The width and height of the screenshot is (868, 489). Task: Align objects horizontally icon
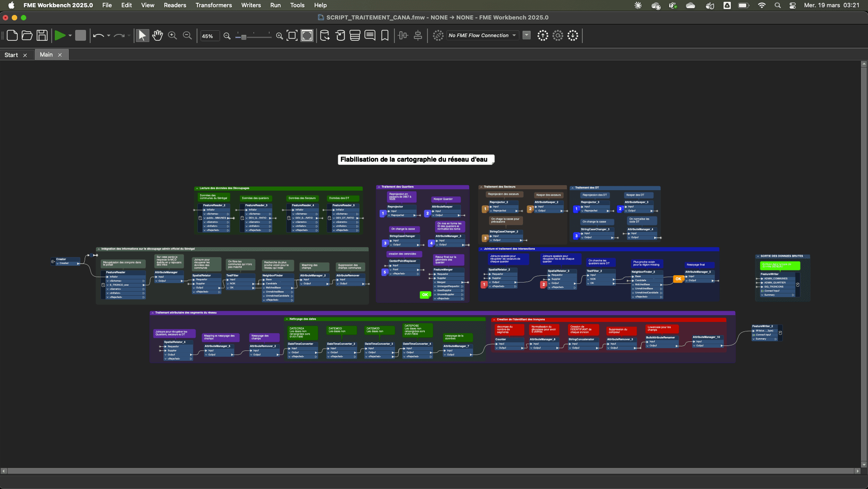(403, 35)
